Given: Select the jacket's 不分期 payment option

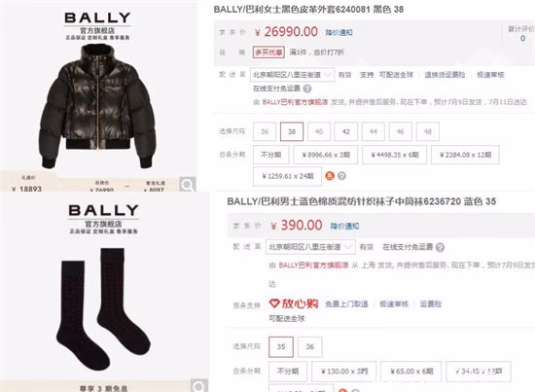Looking at the screenshot, I should (271, 155).
